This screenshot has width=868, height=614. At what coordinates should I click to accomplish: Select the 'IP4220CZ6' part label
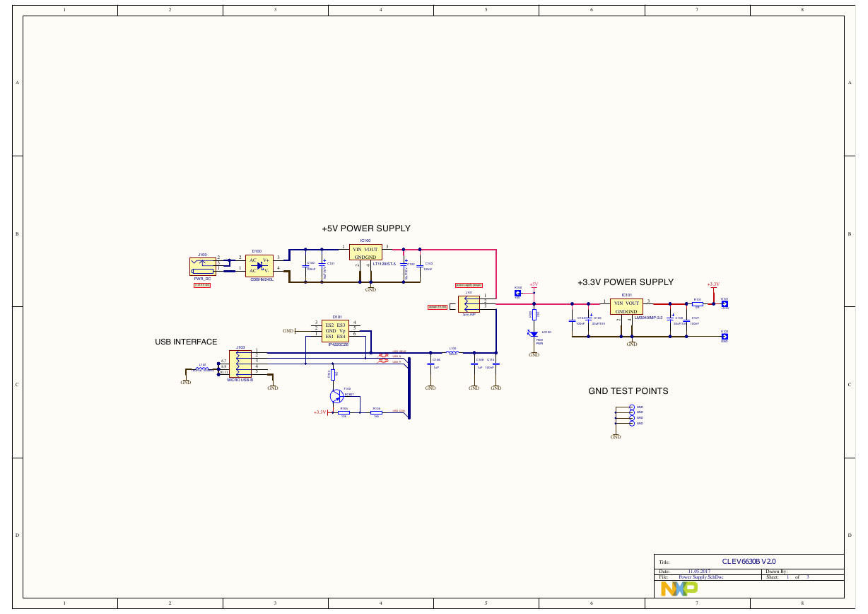(339, 344)
